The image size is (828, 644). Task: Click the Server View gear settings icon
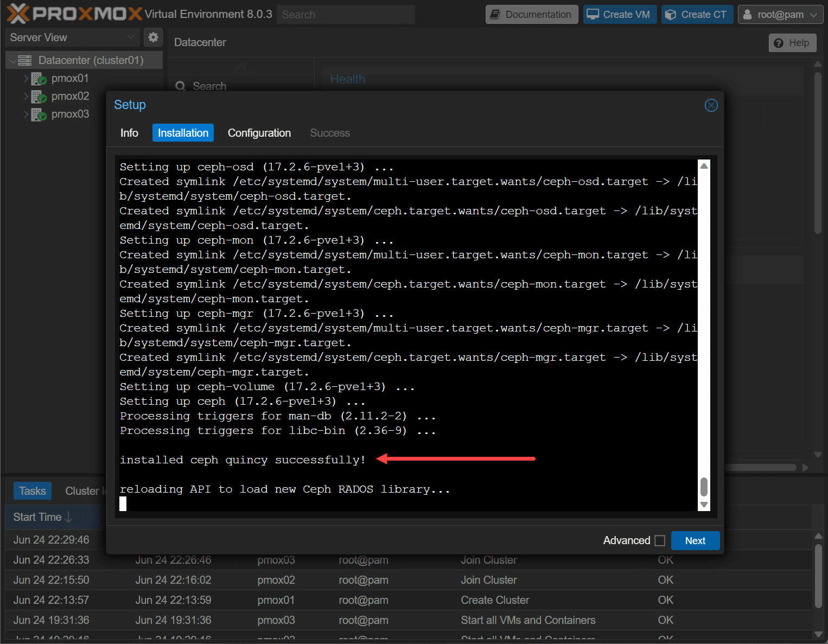point(153,37)
